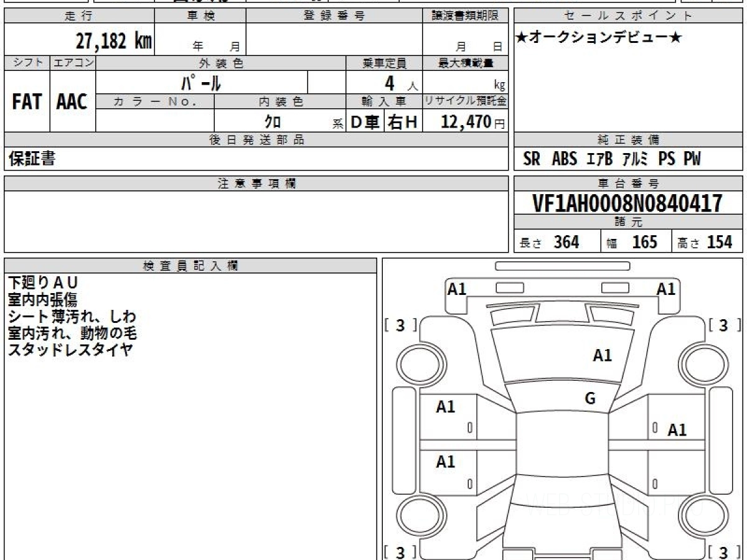Select the inspector note 下廻りAU

(x=43, y=283)
